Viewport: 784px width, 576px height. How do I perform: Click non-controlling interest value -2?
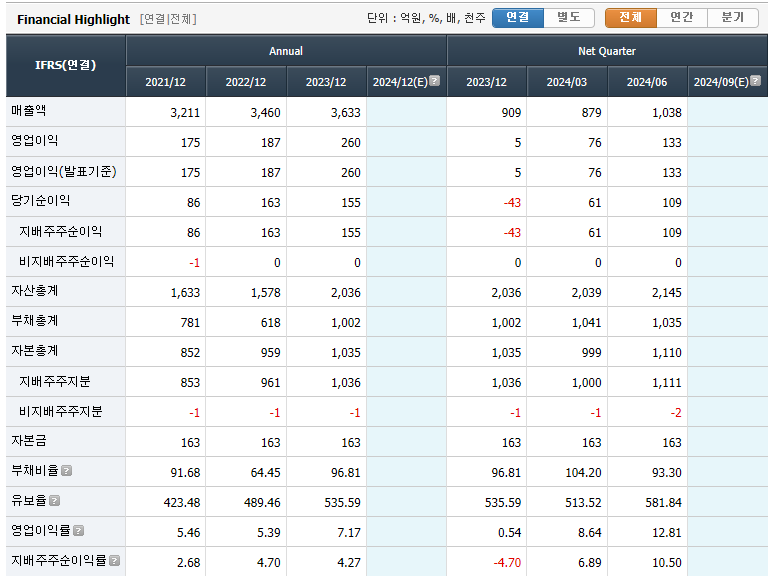676,412
